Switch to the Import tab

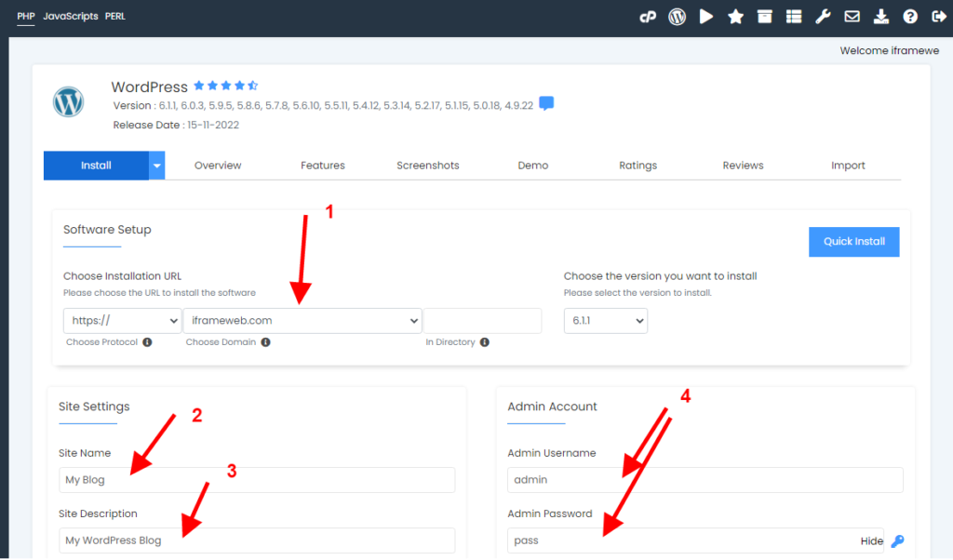click(x=848, y=166)
